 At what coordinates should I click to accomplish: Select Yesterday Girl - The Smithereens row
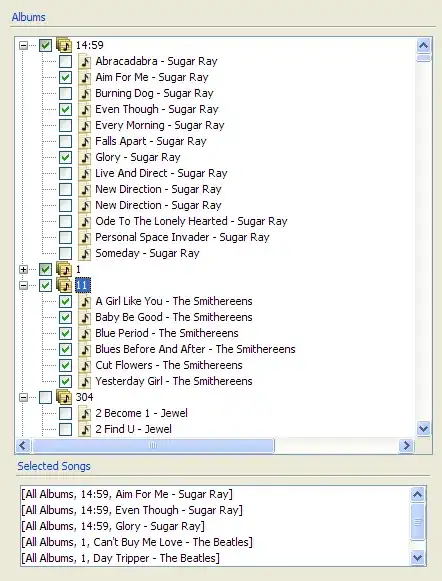click(x=173, y=381)
